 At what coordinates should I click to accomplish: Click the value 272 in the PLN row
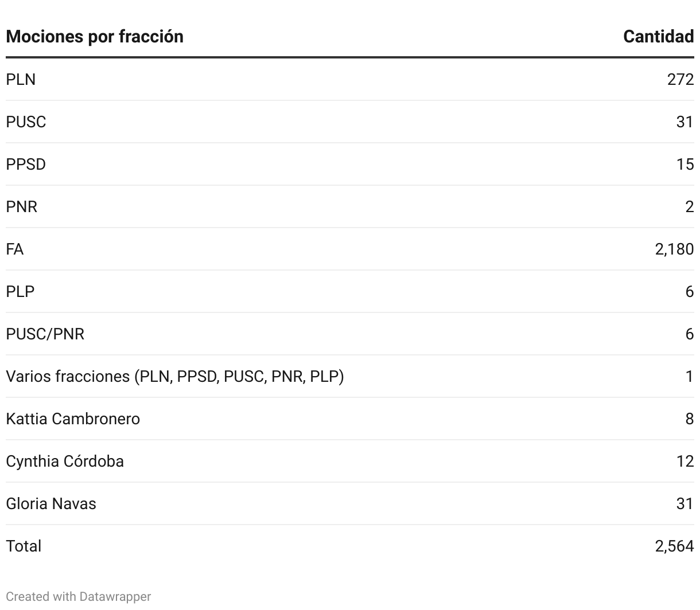coord(680,79)
